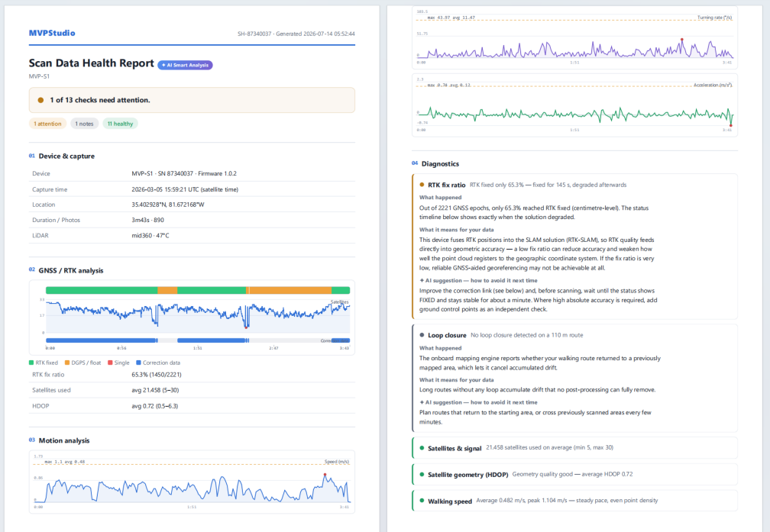This screenshot has height=532, width=770.
Task: Click the 'Scan Data Health Report' title
Action: (92, 63)
